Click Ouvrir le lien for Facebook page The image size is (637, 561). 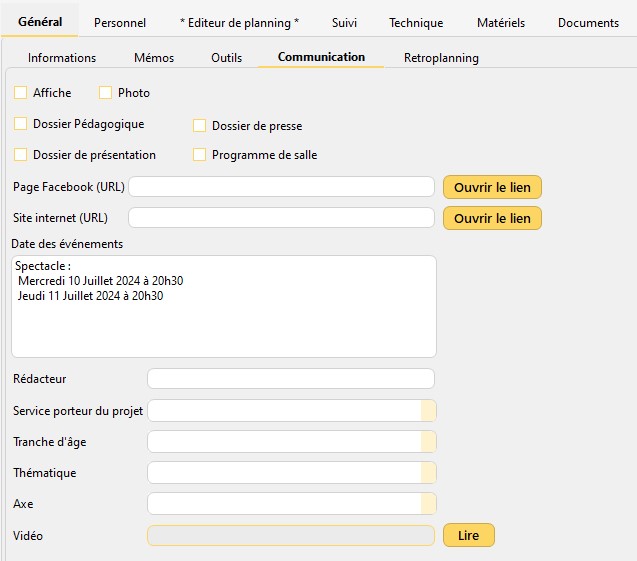[492, 187]
